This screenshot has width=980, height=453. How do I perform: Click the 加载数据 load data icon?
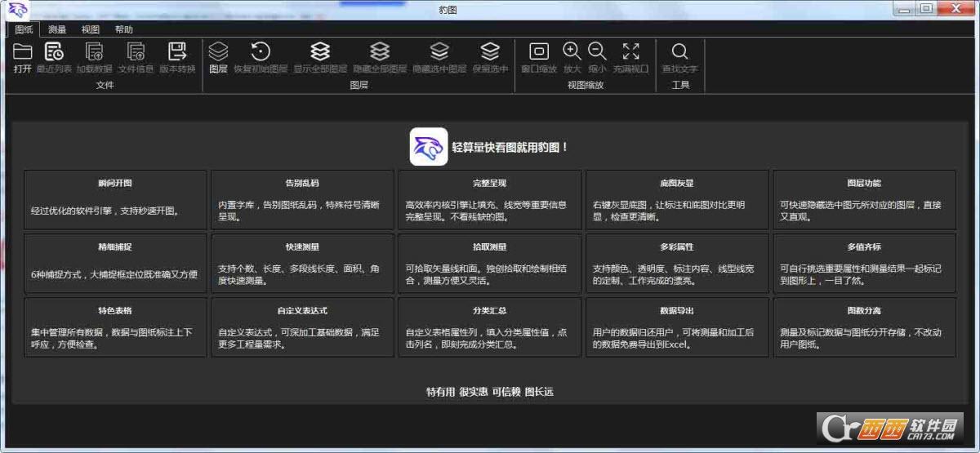point(95,51)
